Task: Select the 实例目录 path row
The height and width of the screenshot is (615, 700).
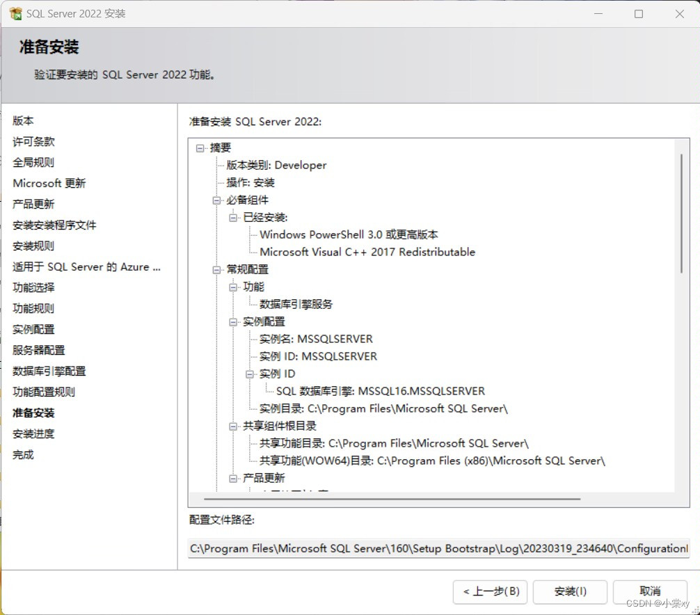Action: (383, 409)
